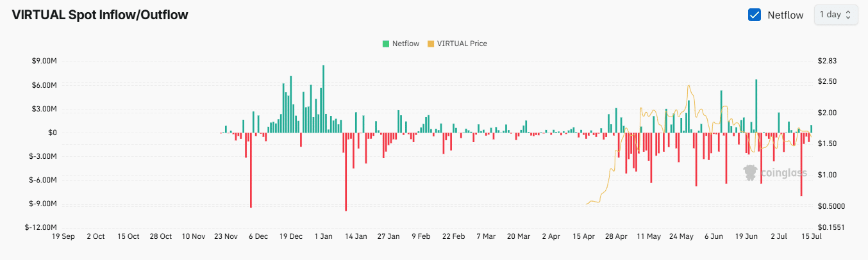Select the deepest red bar near 14 Jan
The image size is (868, 260).
click(346, 172)
